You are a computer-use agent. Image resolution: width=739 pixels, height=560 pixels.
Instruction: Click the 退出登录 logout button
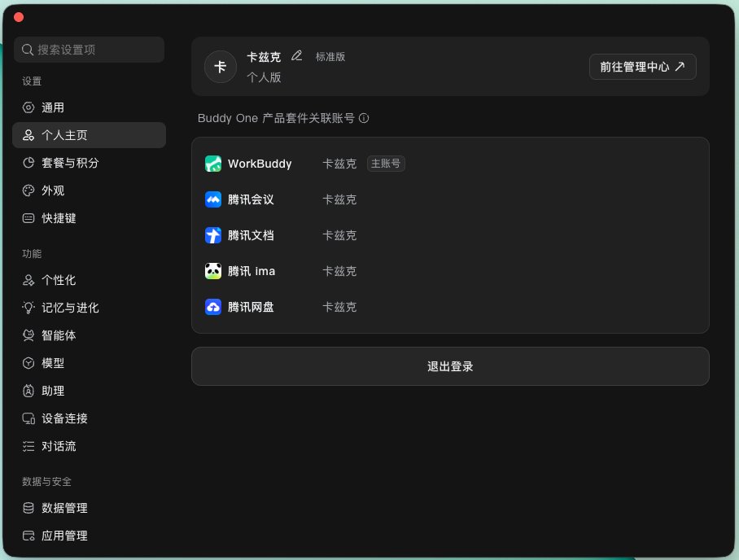point(450,366)
